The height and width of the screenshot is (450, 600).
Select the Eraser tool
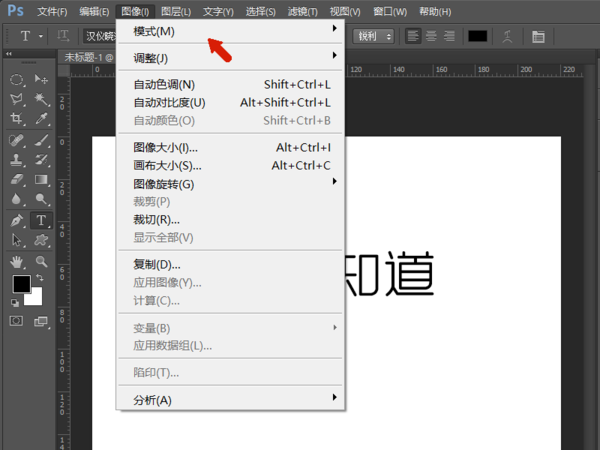click(16, 179)
